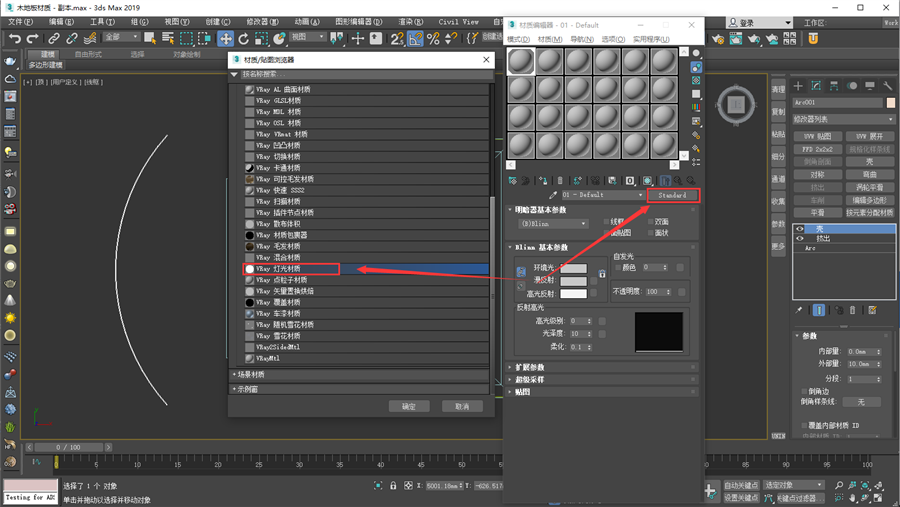Click the Undo arrow icon
900x507 pixels.
15,38
